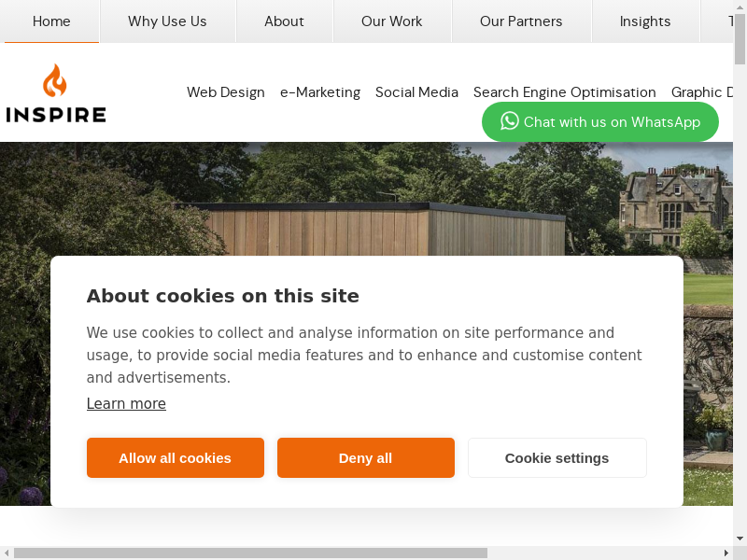Click the vertical scrollbar down arrow
The height and width of the screenshot is (560, 747).
740,539
